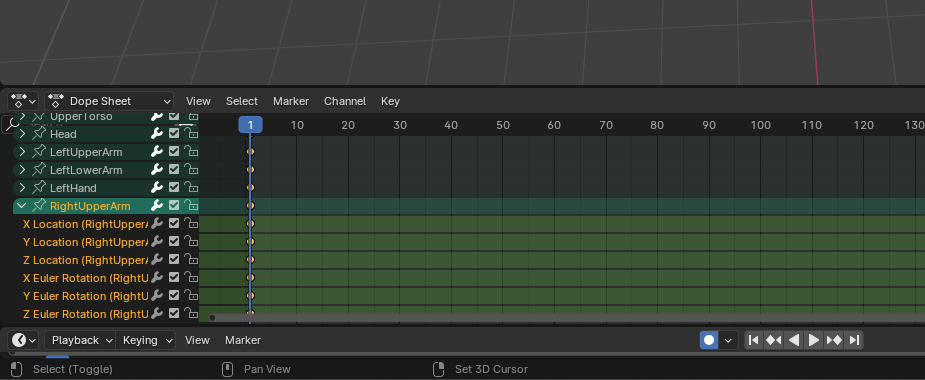Expand the LeftUpperArm channel group

click(x=22, y=152)
